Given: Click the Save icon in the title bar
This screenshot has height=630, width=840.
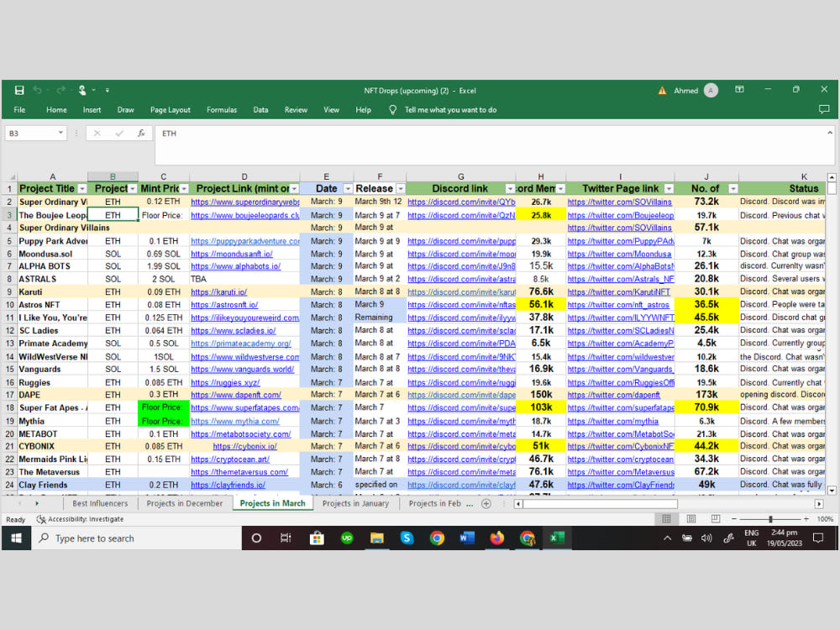Looking at the screenshot, I should 19,91.
